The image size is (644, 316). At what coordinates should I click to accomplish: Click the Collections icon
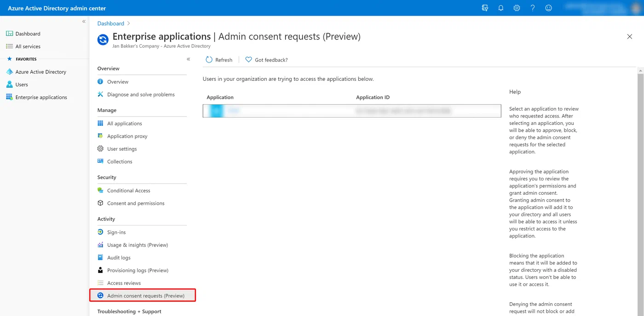100,161
